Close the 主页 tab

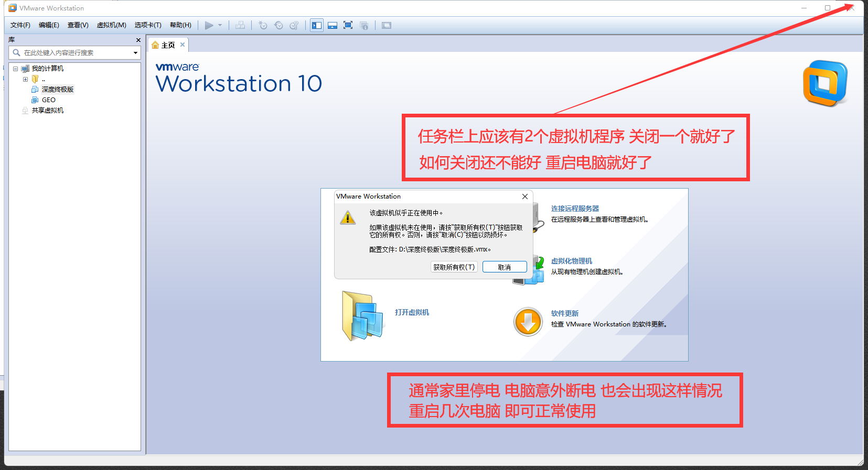click(183, 45)
